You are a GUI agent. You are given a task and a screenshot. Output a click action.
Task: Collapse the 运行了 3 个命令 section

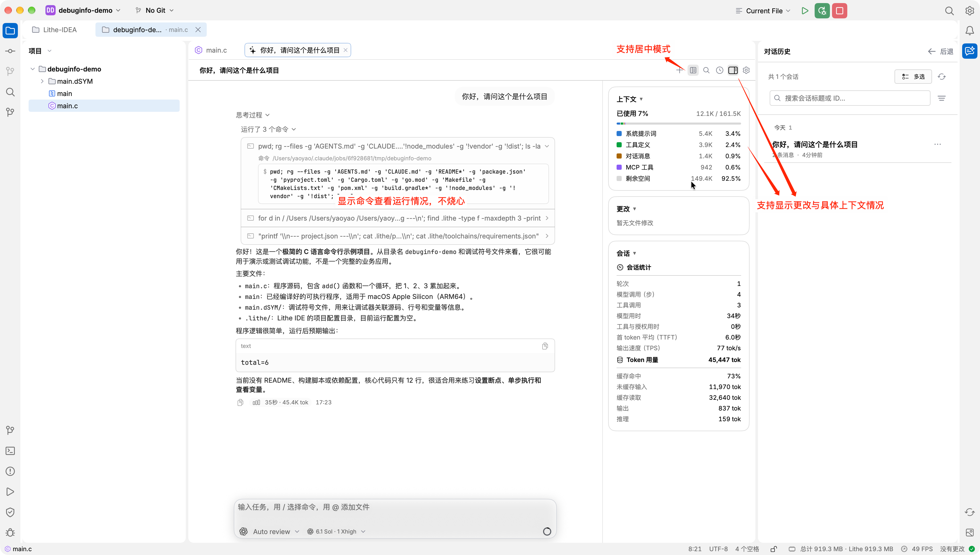click(x=268, y=129)
